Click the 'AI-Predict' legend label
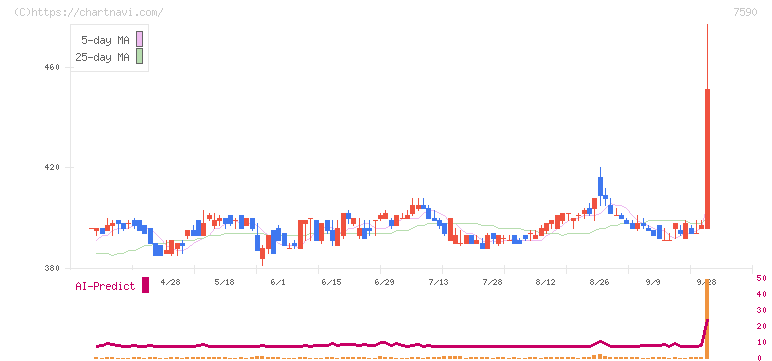 [105, 286]
